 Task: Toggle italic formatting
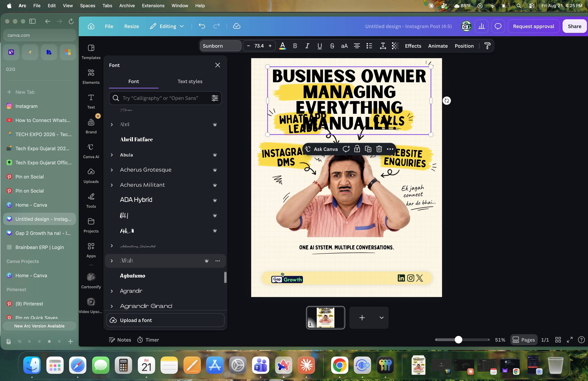point(307,46)
